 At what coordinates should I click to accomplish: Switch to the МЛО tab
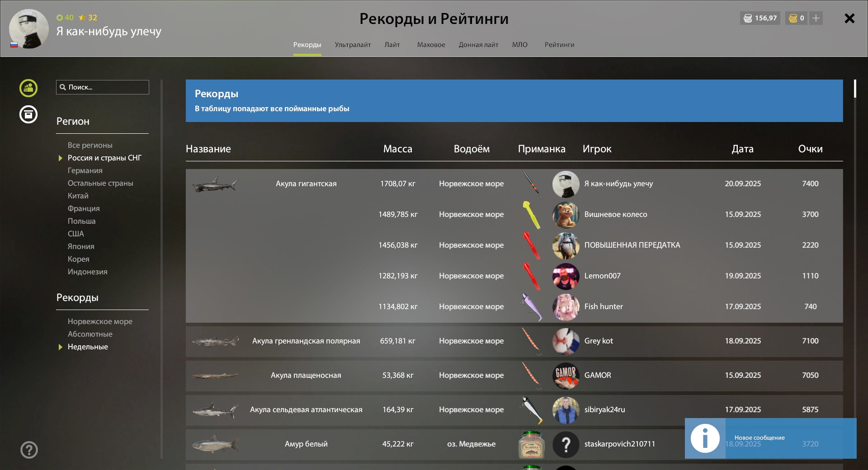519,45
